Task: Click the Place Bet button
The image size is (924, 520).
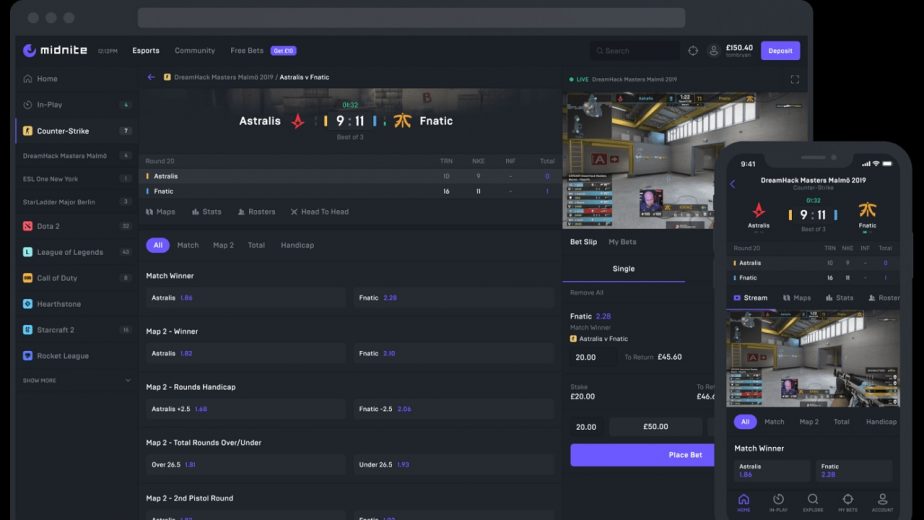Action: point(642,455)
